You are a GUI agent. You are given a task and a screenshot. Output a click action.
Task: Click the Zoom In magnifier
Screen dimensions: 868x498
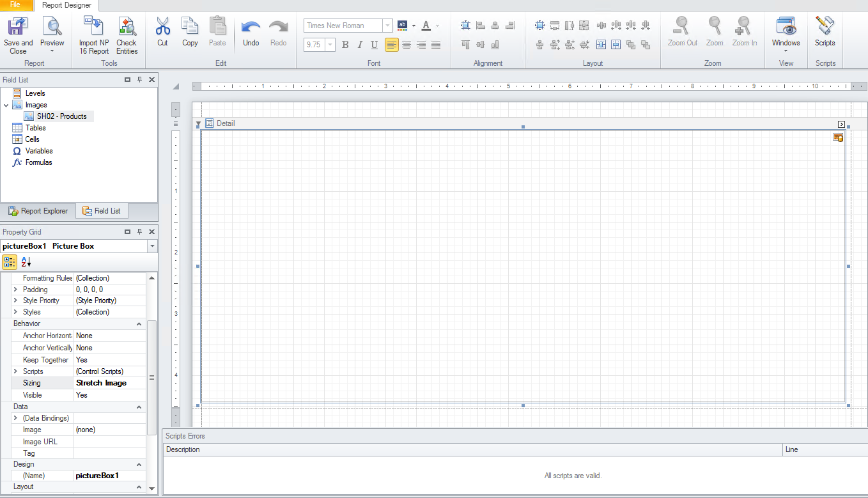744,27
